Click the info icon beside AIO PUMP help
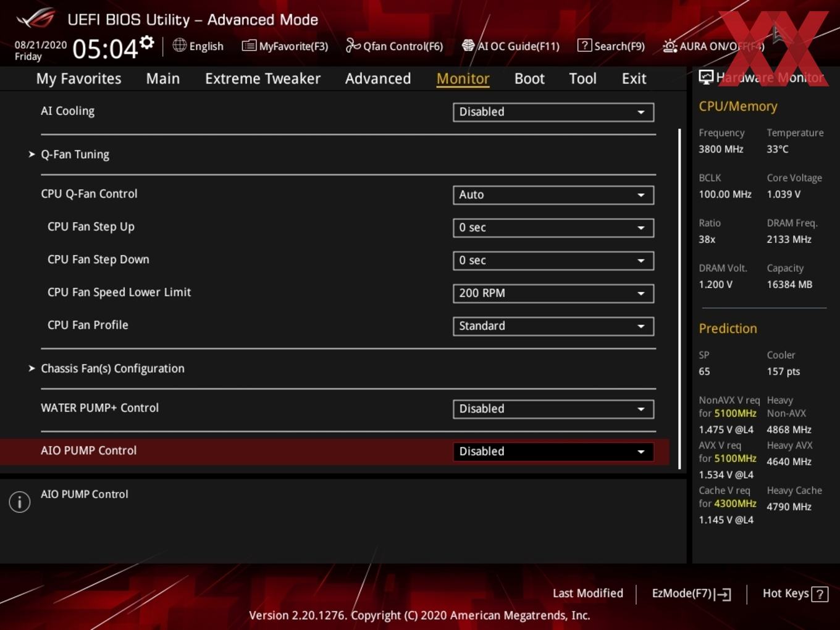The image size is (840, 630). point(20,502)
